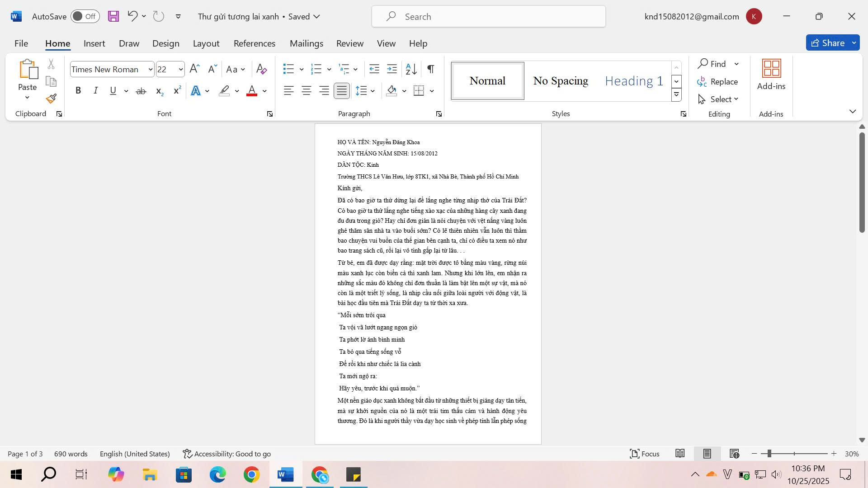Screen dimensions: 868x488
Task: Apply strikethrough formatting to text
Action: click(x=141, y=91)
